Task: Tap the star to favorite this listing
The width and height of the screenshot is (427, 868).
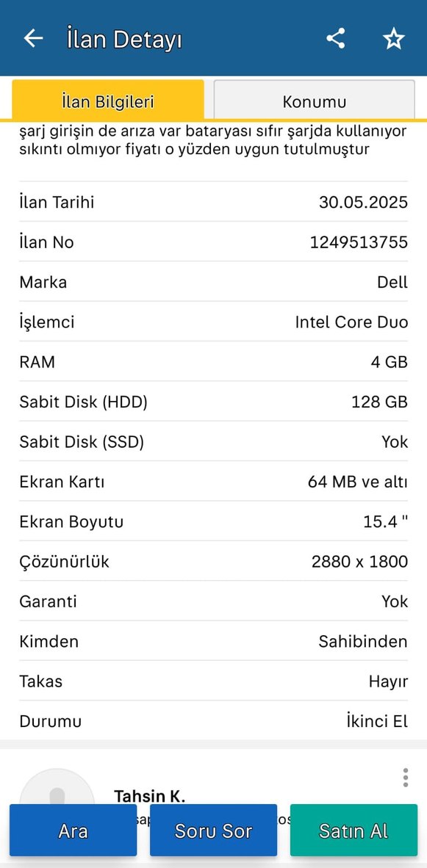Action: coord(394,38)
